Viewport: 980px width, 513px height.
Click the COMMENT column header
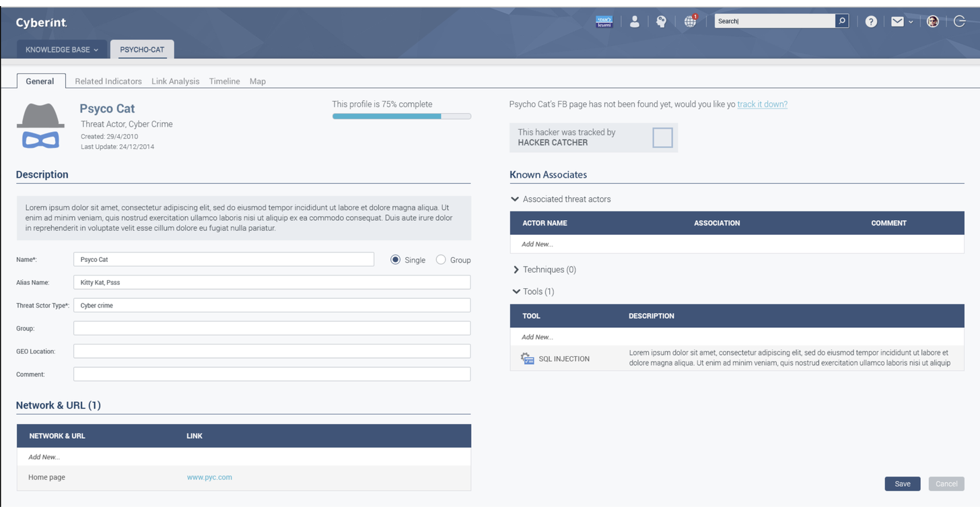[x=888, y=223]
